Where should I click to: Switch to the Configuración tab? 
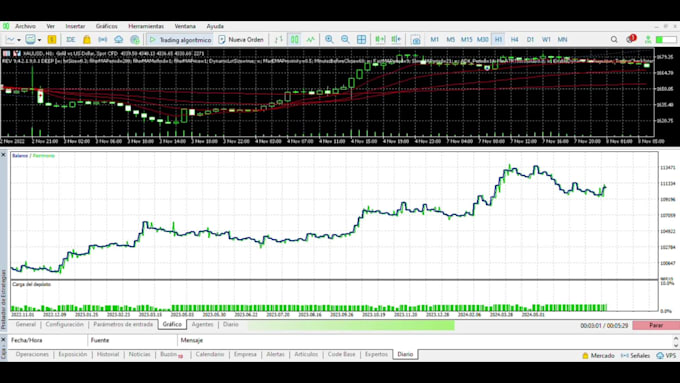65,324
